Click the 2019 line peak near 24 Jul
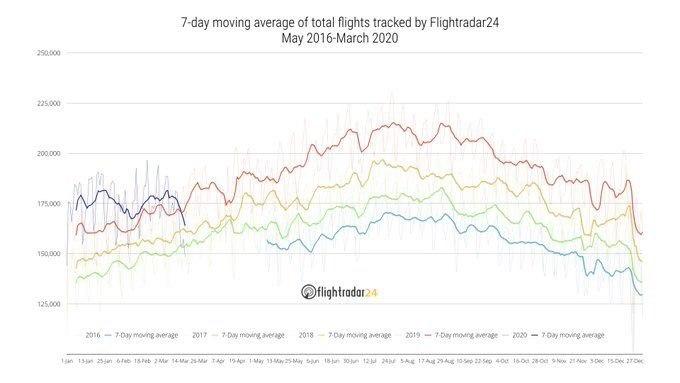 click(394, 123)
